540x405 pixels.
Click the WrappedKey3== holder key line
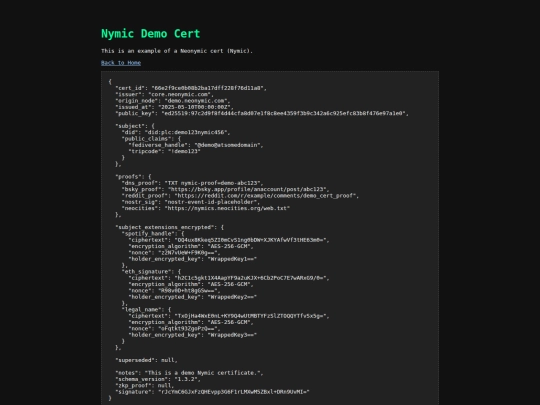[x=193, y=335]
